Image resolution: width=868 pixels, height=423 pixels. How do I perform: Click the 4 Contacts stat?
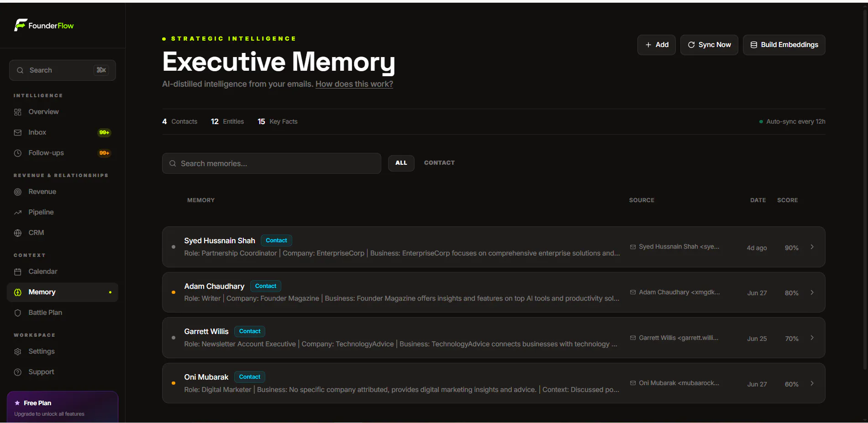click(x=180, y=121)
